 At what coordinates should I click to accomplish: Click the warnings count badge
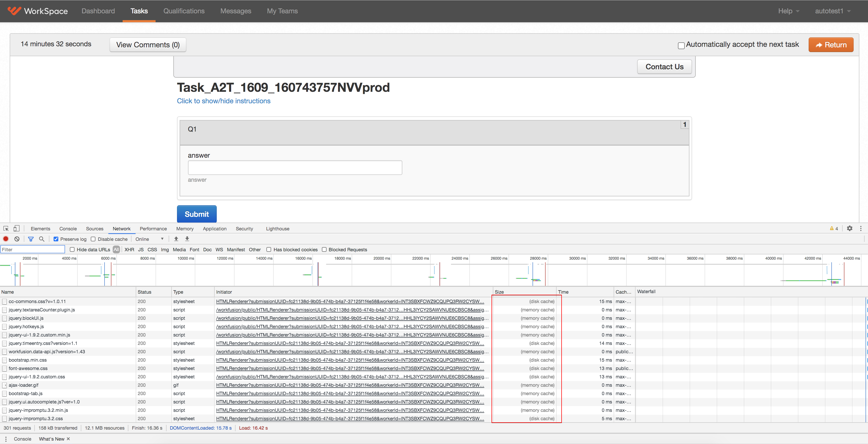[834, 229]
